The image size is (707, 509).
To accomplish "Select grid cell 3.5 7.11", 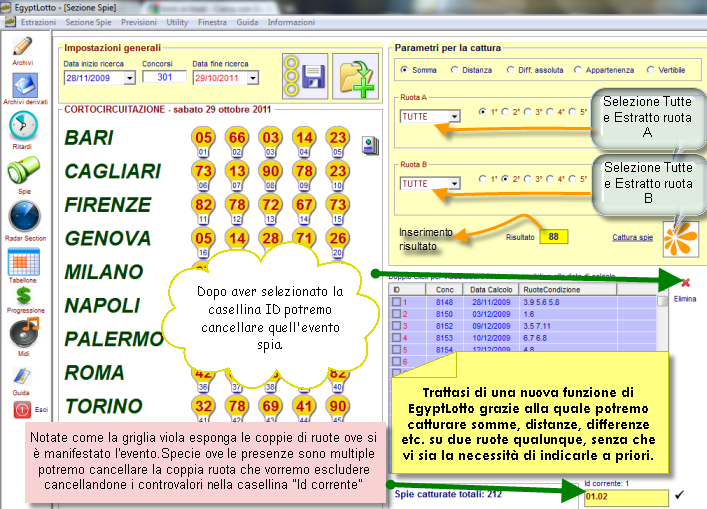I will pyautogui.click(x=568, y=326).
